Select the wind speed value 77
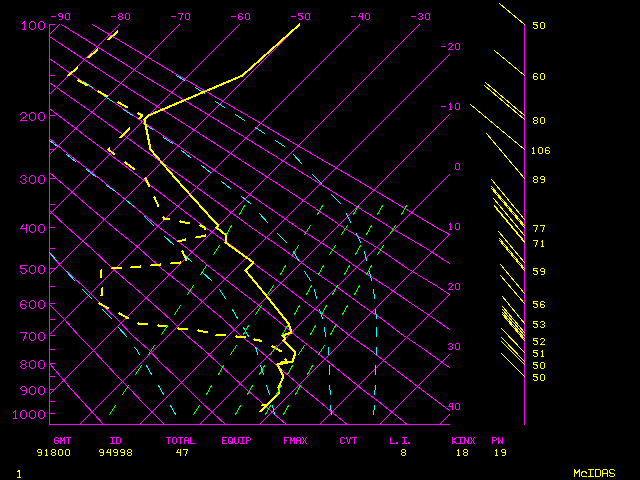The height and width of the screenshot is (480, 640). coord(539,229)
